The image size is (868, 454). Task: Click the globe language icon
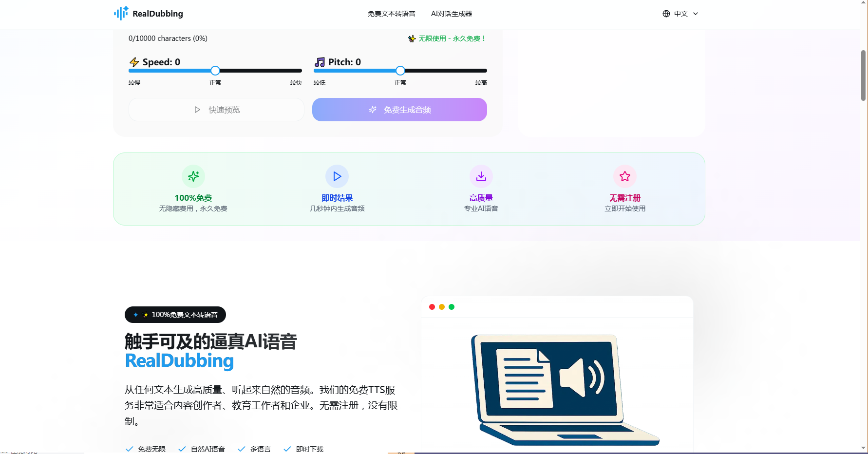pyautogui.click(x=666, y=14)
